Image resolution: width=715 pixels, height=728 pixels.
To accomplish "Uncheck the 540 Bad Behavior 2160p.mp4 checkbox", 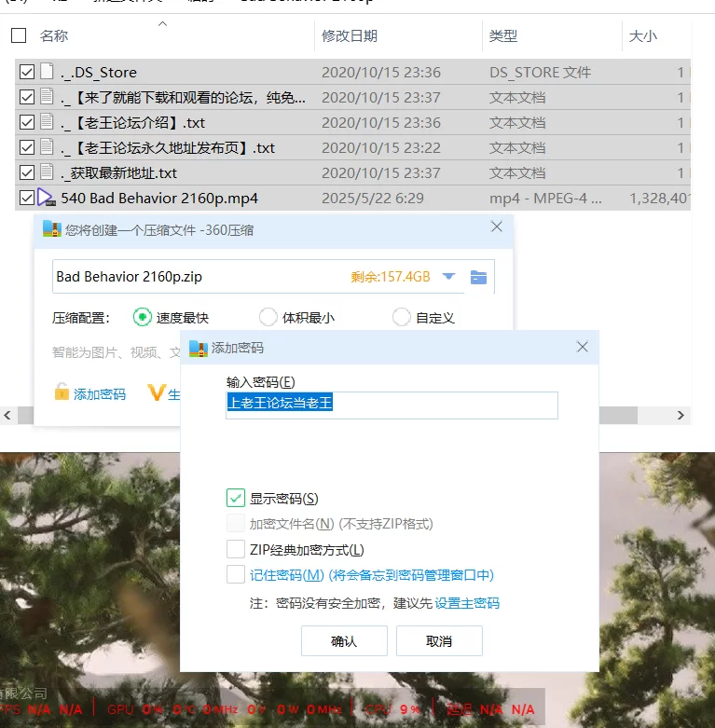I will [27, 198].
